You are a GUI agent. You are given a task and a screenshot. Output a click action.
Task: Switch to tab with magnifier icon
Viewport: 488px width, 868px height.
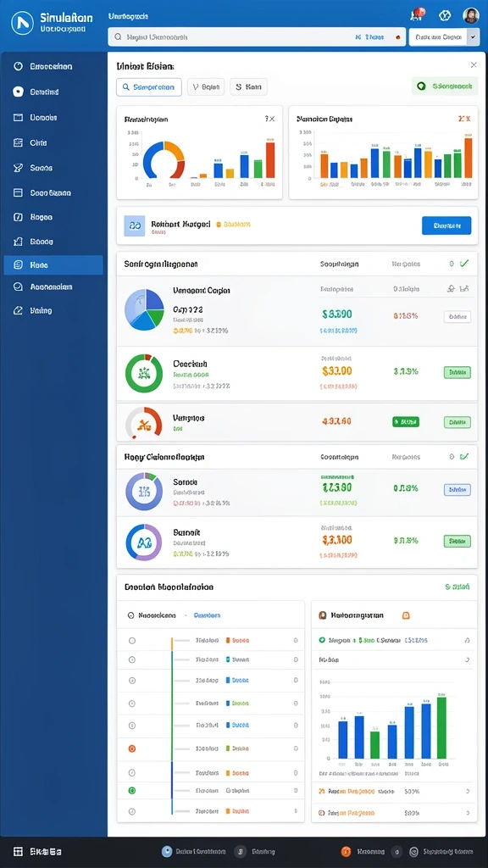(x=149, y=87)
